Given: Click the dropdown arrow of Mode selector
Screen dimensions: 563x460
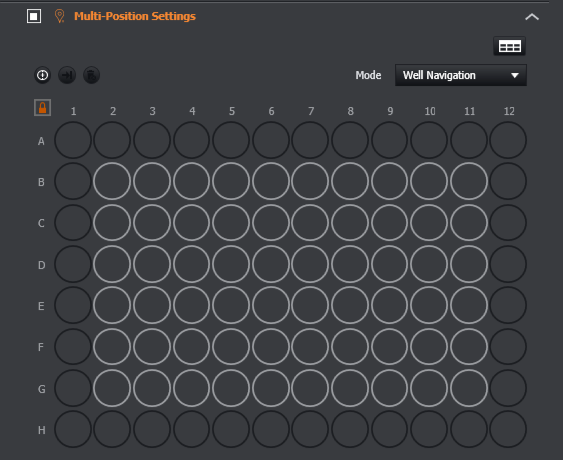Looking at the screenshot, I should 515,75.
